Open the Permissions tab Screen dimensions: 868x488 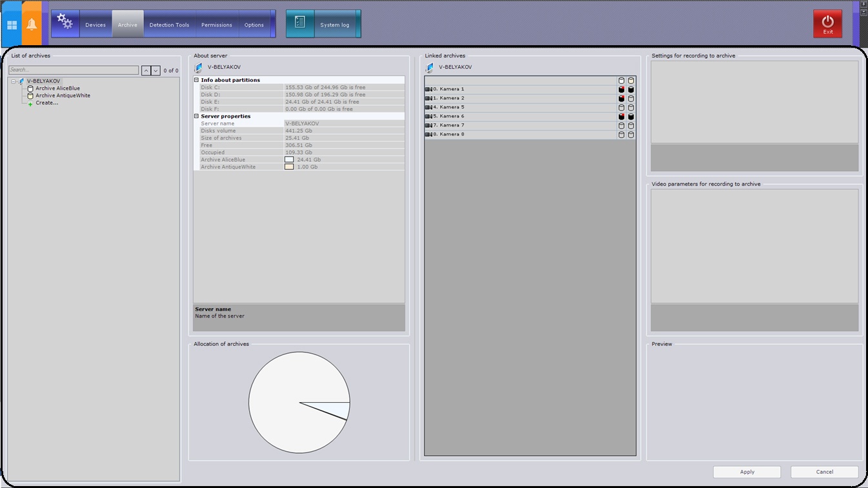coord(216,25)
